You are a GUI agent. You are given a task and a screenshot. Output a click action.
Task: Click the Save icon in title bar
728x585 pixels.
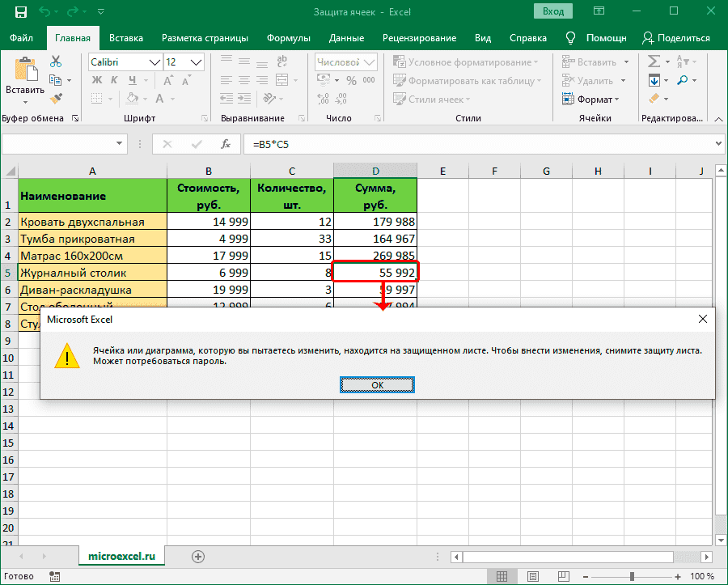coord(19,12)
